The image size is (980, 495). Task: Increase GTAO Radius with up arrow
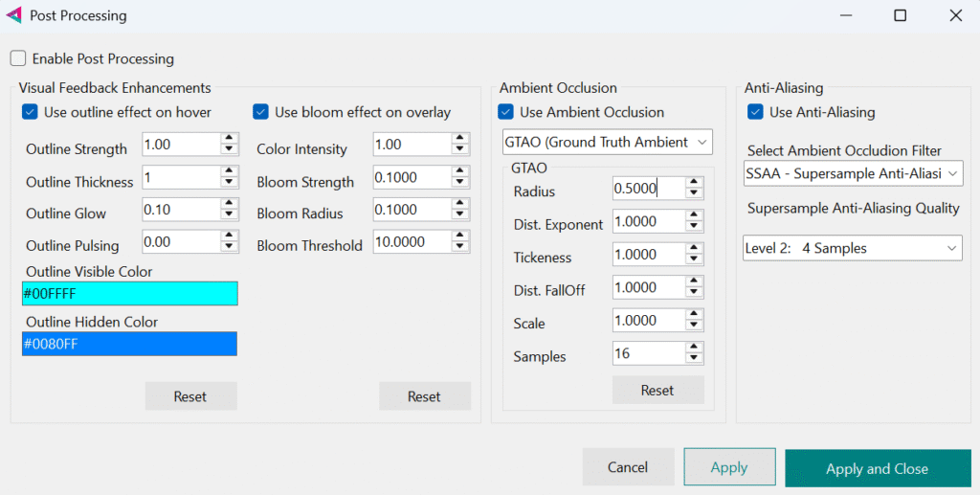tap(695, 183)
